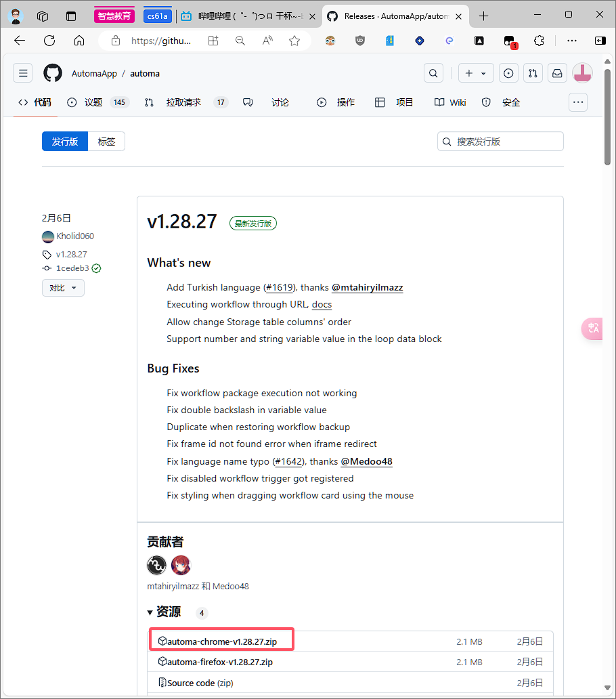Open the pull requests shortcut icon in header

533,73
